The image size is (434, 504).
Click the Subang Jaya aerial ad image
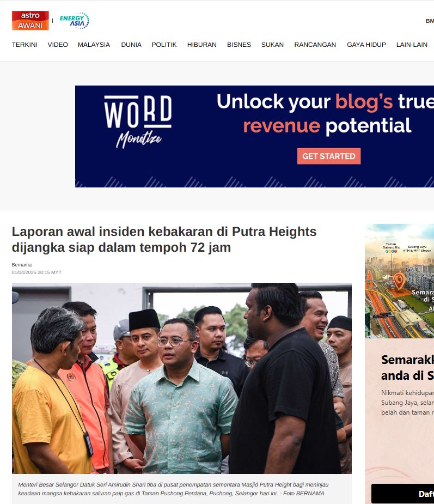pos(399,281)
